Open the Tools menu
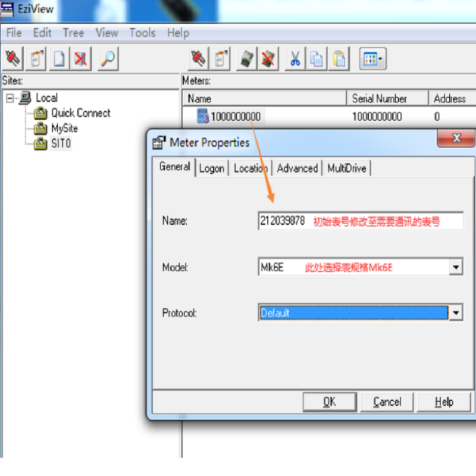This screenshot has width=476, height=476. [x=142, y=33]
